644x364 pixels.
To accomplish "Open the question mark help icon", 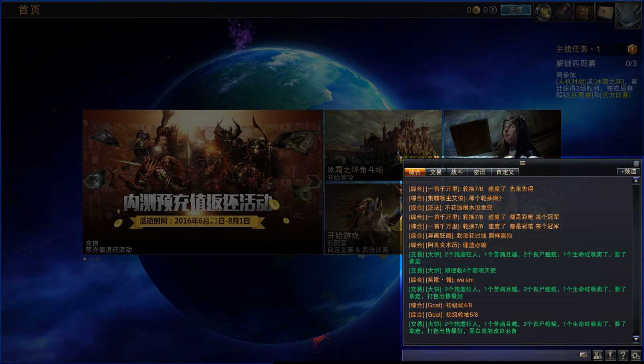I will pos(623,355).
